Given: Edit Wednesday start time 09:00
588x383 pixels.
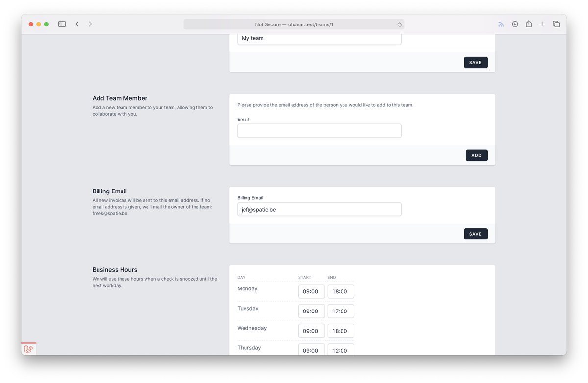Looking at the screenshot, I should pyautogui.click(x=312, y=331).
